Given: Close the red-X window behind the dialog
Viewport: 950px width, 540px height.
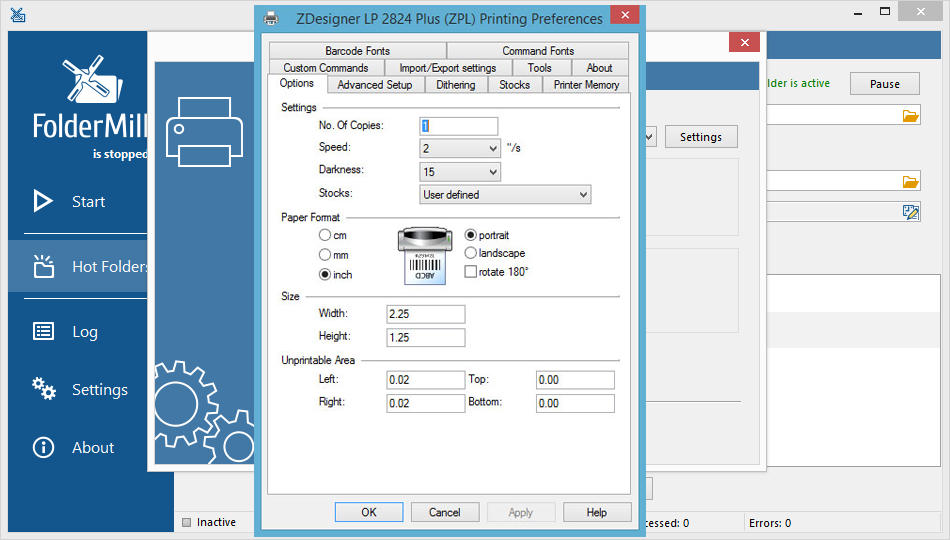Looking at the screenshot, I should pos(745,42).
